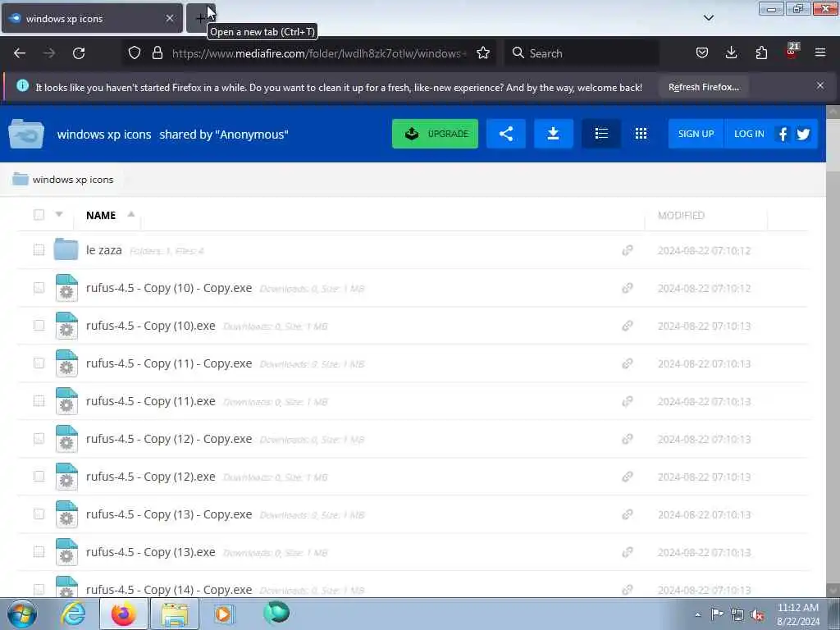Click the address bar URL
This screenshot has height=630, width=840.
click(319, 53)
